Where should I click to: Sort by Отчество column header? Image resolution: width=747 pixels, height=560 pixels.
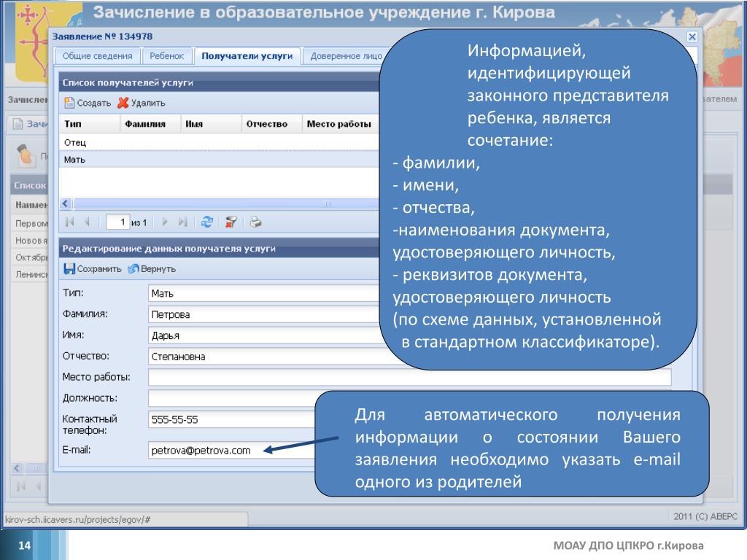pyautogui.click(x=271, y=124)
